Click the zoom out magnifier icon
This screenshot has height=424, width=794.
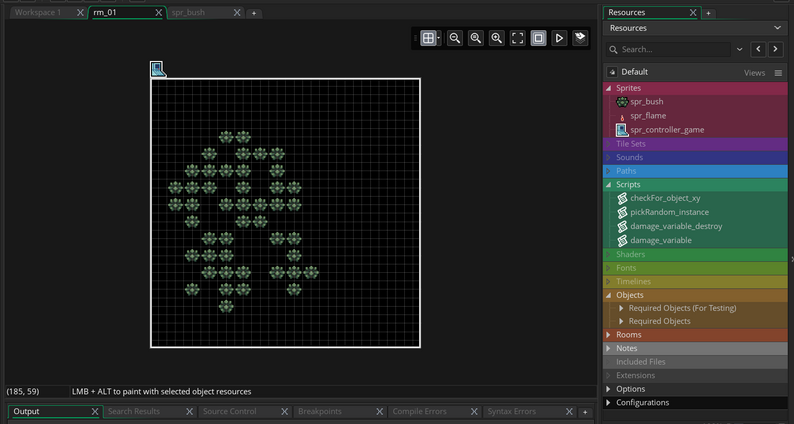click(x=455, y=38)
